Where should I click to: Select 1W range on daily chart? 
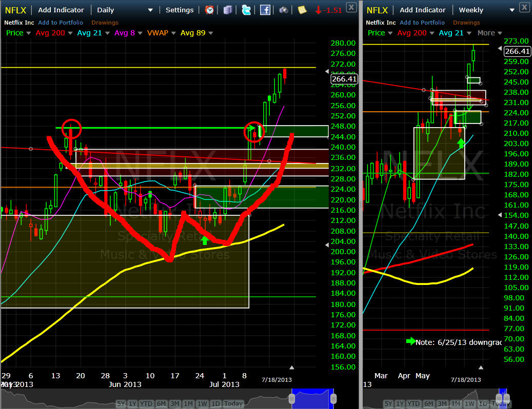click(202, 403)
